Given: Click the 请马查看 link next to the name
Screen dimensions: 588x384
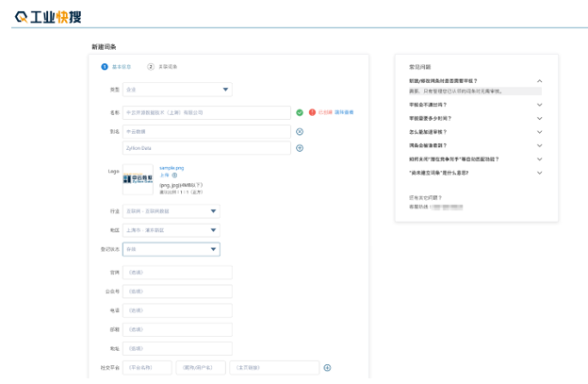Looking at the screenshot, I should (344, 112).
